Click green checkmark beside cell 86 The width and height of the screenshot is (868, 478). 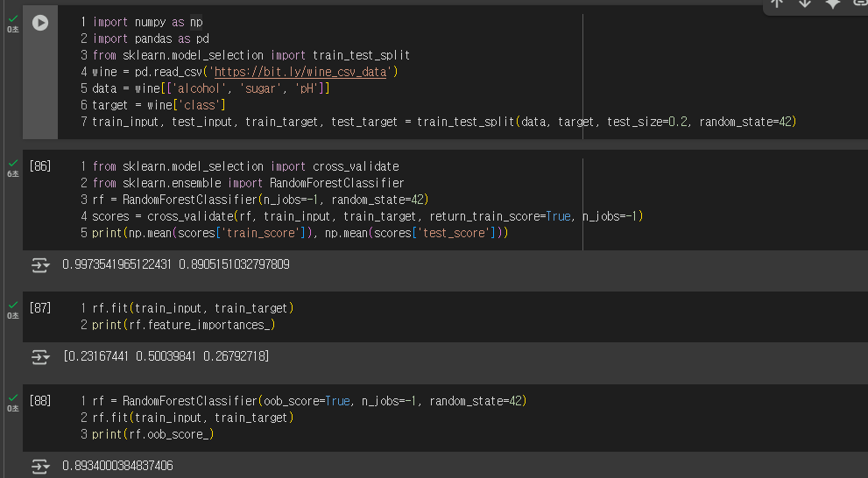coord(13,163)
